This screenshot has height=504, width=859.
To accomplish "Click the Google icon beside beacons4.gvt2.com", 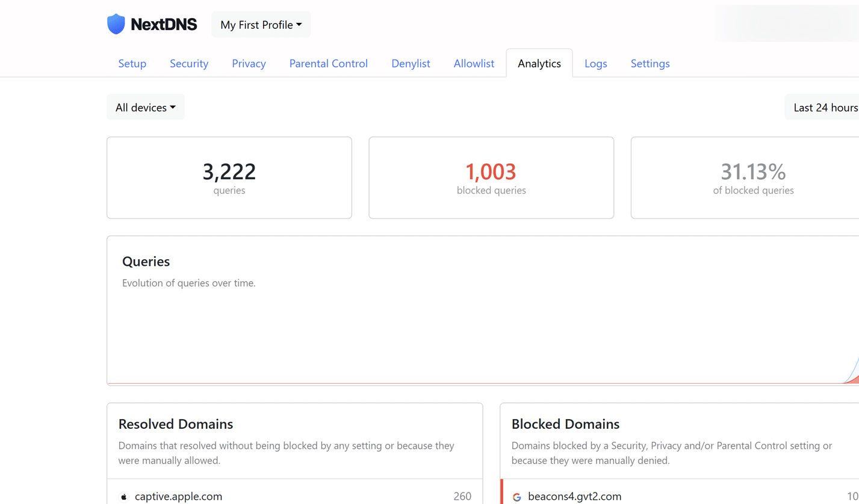I will coord(516,497).
